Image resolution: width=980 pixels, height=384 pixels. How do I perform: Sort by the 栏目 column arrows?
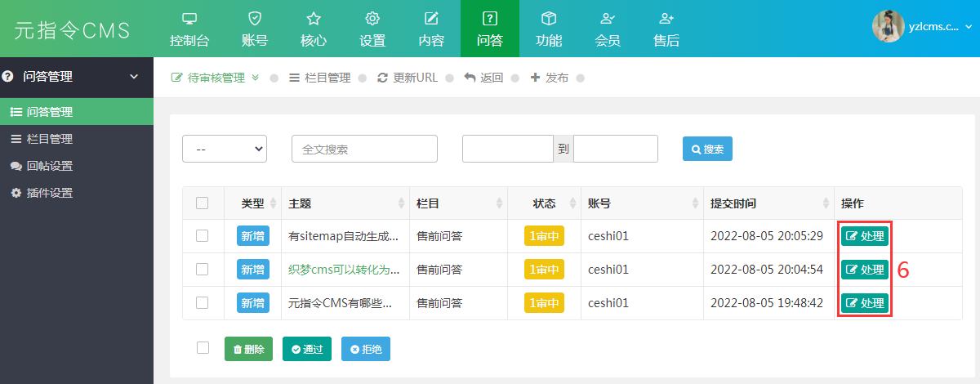[x=499, y=203]
